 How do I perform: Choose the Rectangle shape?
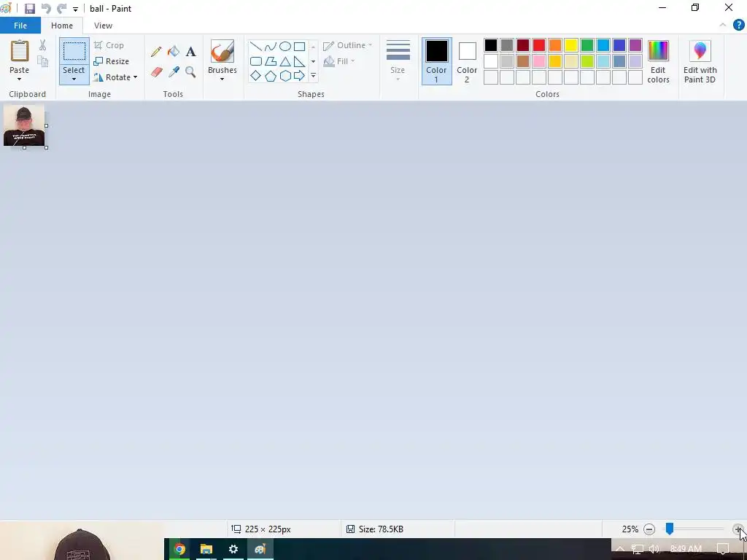(x=299, y=46)
